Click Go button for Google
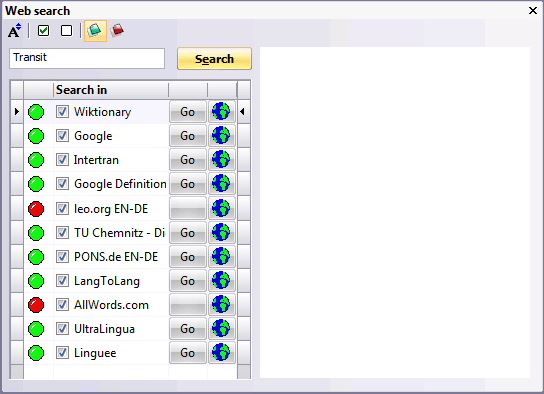The height and width of the screenshot is (394, 544). point(188,136)
